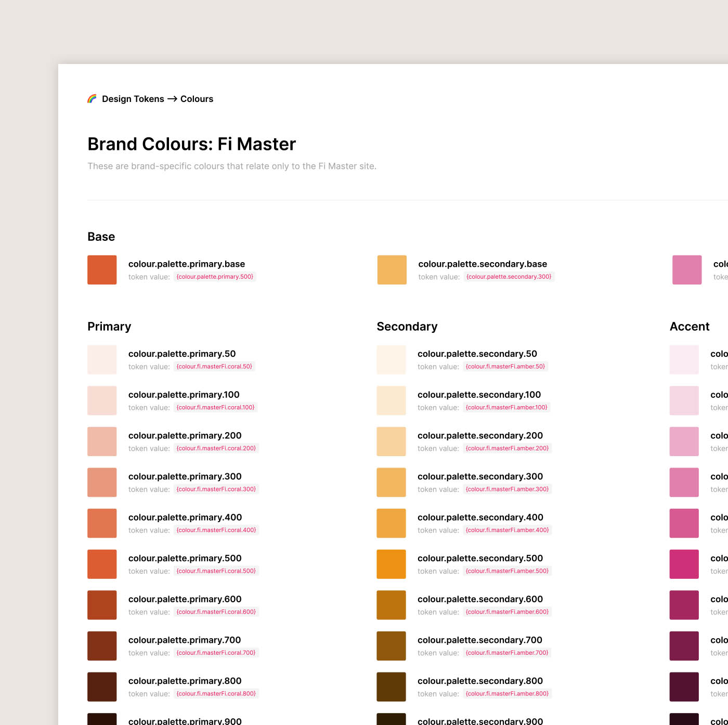The image size is (728, 725).
Task: Click the rainbow emoji icon in breadcrumb
Action: (x=92, y=99)
